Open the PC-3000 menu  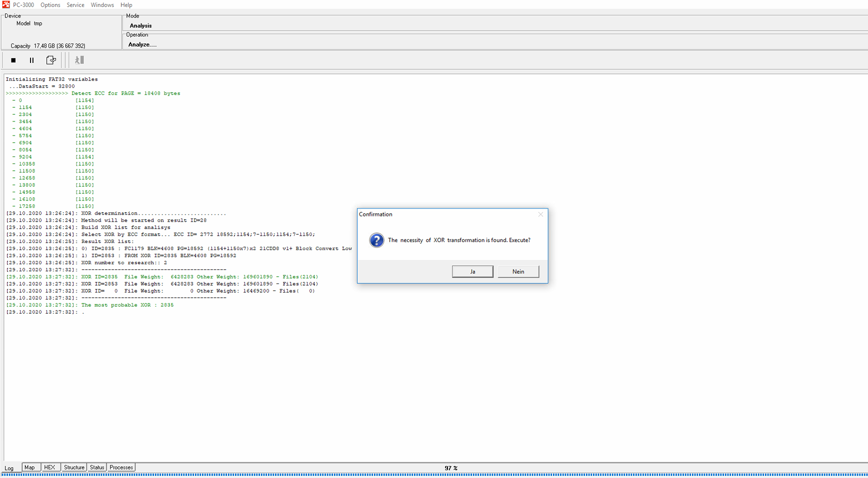pyautogui.click(x=23, y=5)
